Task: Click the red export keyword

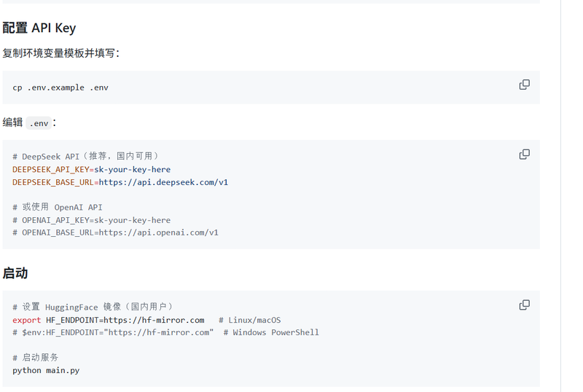Action: click(26, 320)
